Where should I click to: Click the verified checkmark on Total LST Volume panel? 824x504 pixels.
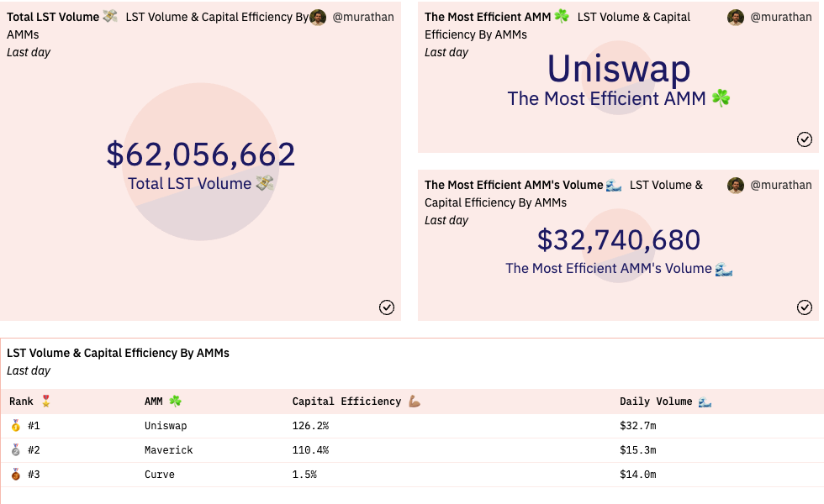pyautogui.click(x=387, y=307)
